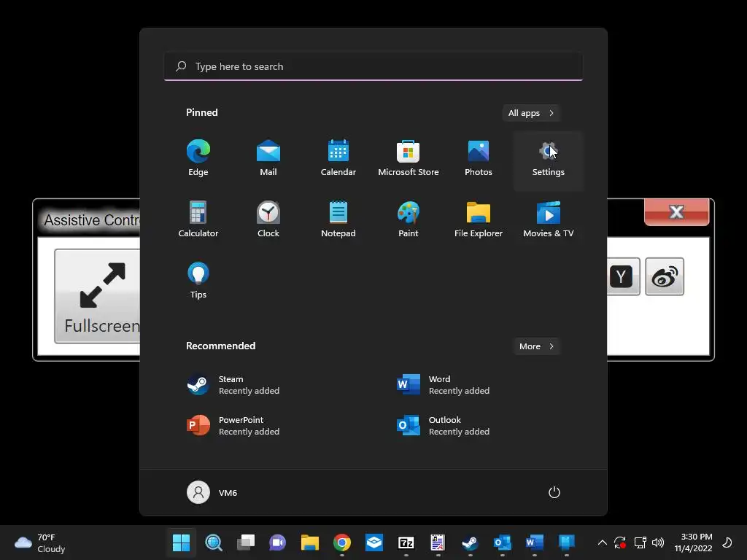The height and width of the screenshot is (560, 747).
Task: Expand All apps list
Action: tap(531, 113)
